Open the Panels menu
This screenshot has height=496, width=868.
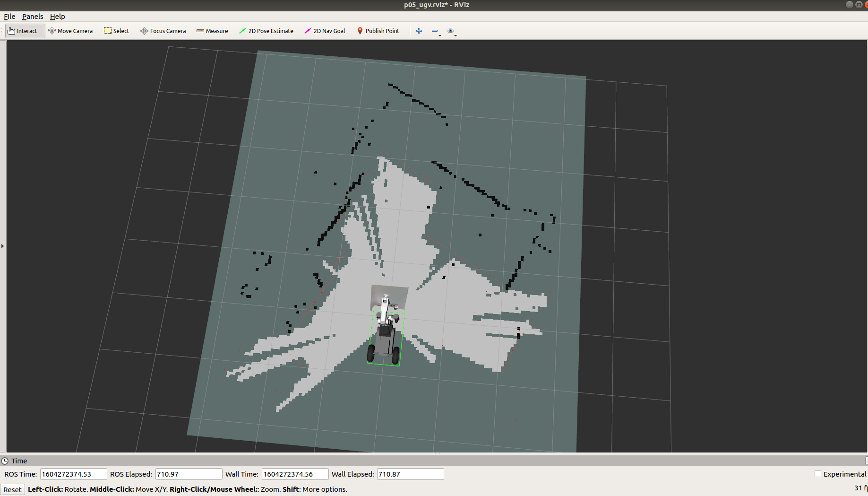[x=33, y=17]
